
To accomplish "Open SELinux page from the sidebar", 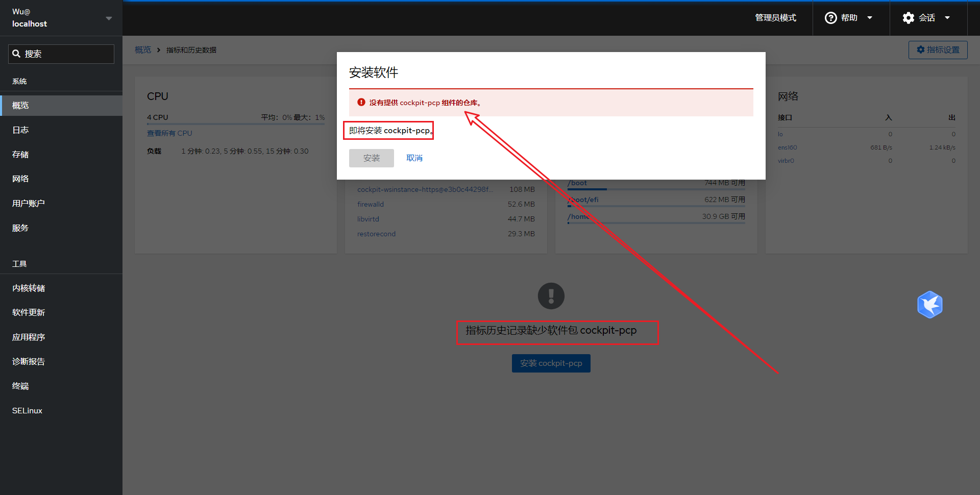I will point(27,411).
